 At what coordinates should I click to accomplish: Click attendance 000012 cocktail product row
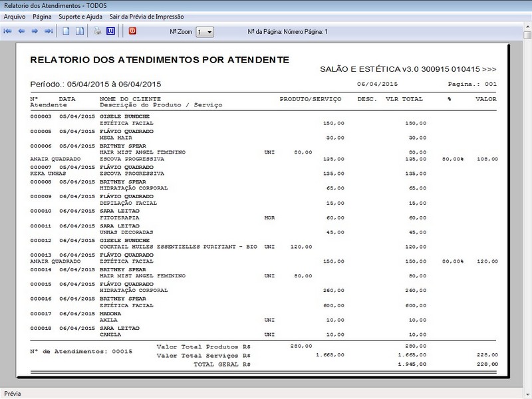(x=178, y=247)
